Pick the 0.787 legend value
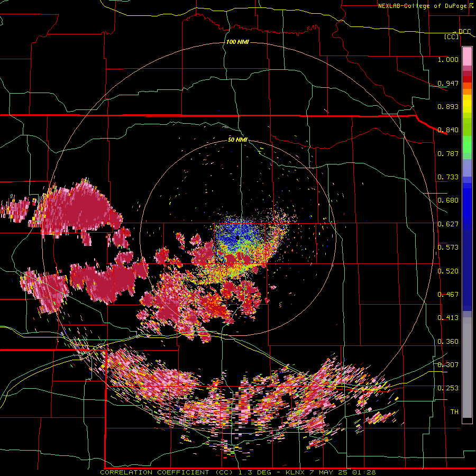 [x=448, y=153]
